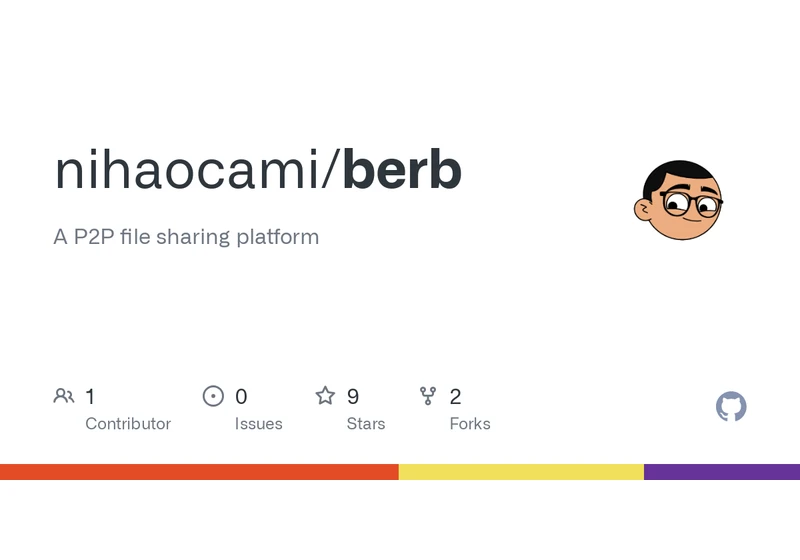Click the purple language bar segment
The height and width of the screenshot is (560, 800).
722,472
